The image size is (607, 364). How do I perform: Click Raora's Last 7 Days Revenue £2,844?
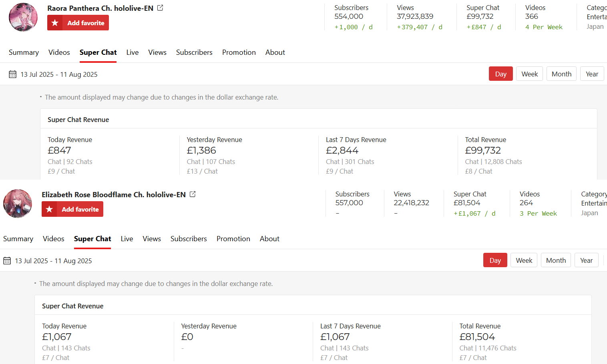342,150
